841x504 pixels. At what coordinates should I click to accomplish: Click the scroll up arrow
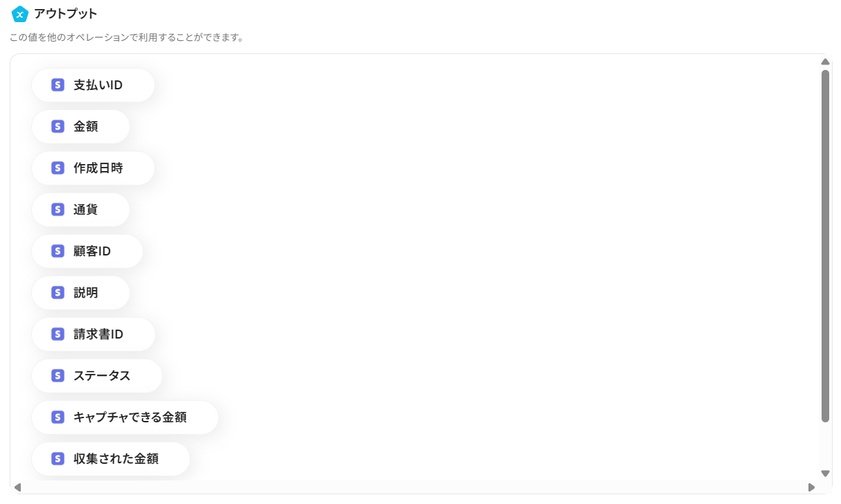825,62
